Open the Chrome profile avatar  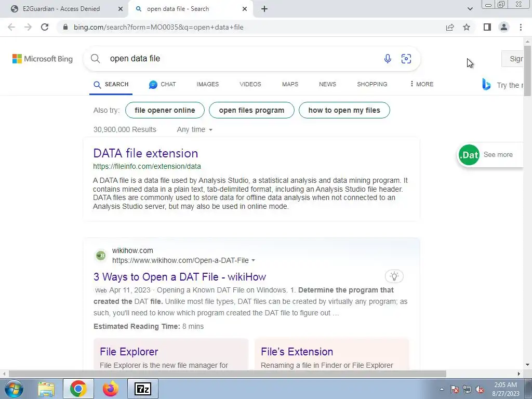504,27
